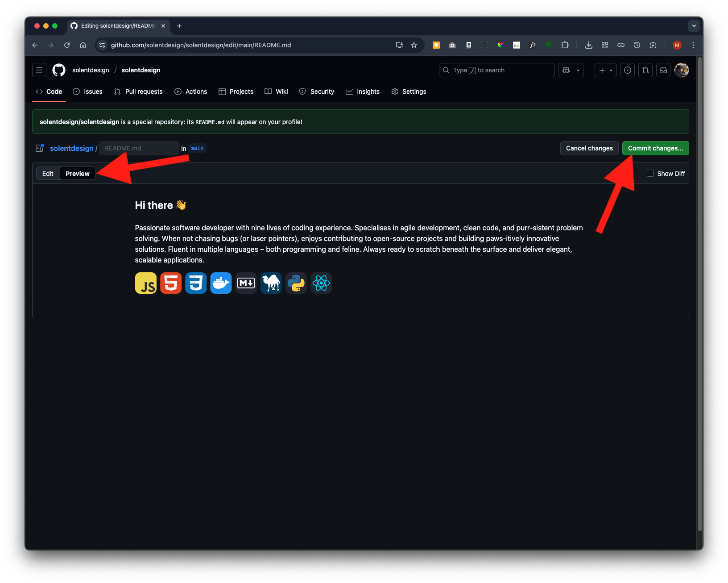Click the Cancel changes button
Image resolution: width=728 pixels, height=583 pixels.
pos(589,148)
